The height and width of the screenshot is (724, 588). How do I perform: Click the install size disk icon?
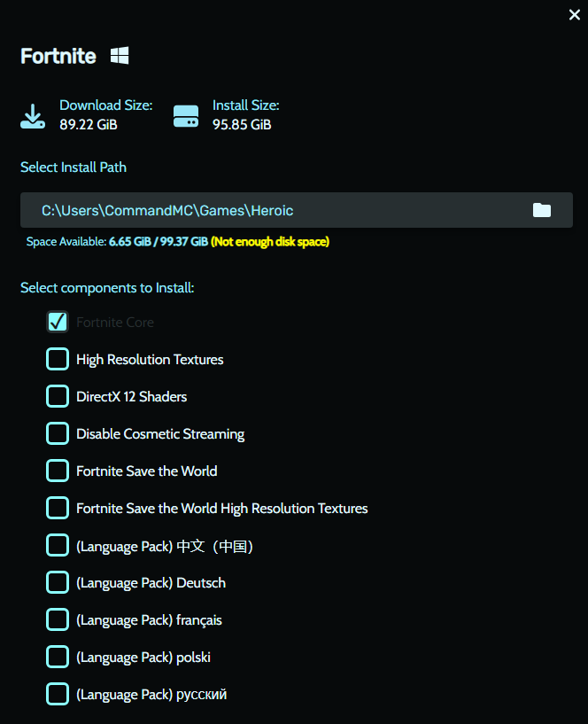point(186,116)
